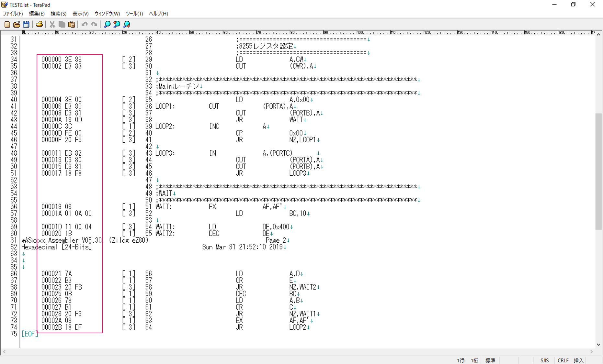Click the vertical scrollbar down arrow
The width and height of the screenshot is (603, 364).
(599, 345)
